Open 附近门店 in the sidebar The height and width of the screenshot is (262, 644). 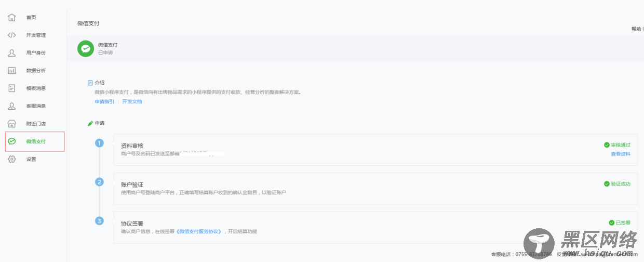[36, 124]
